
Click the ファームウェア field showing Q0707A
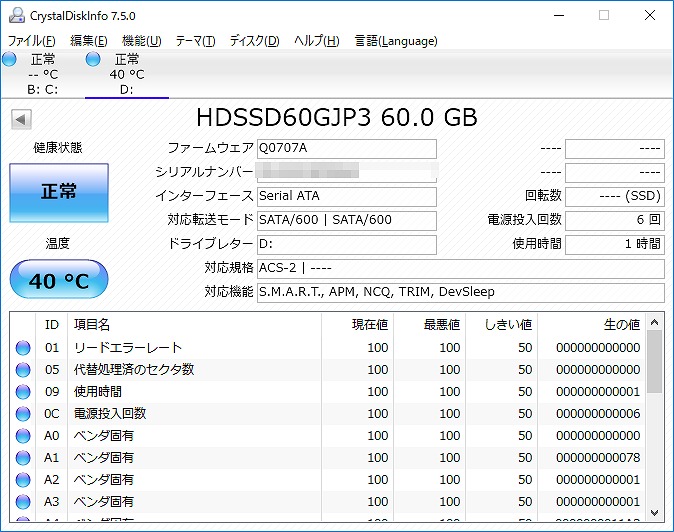point(346,149)
